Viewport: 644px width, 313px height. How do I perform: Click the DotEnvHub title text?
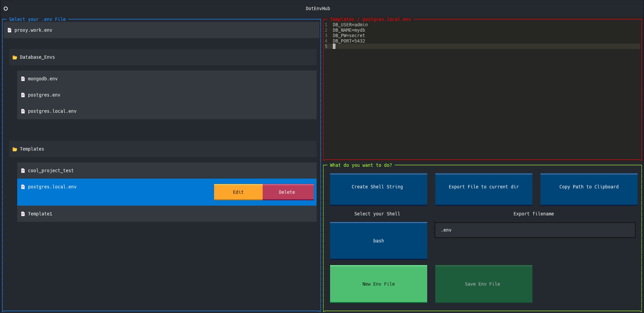pyautogui.click(x=318, y=8)
